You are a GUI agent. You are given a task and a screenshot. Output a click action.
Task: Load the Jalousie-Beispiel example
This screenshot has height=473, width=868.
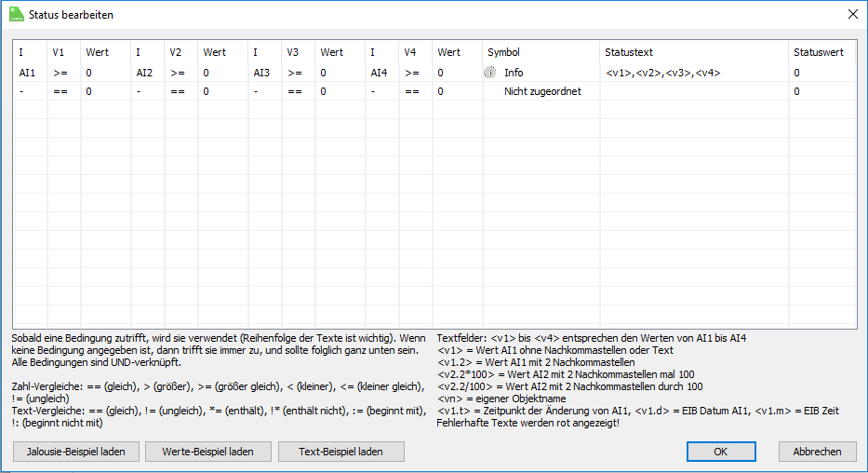tap(76, 452)
